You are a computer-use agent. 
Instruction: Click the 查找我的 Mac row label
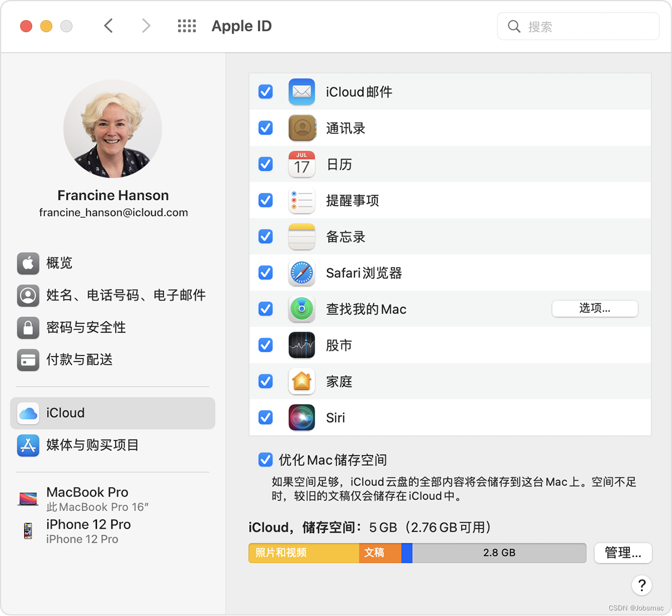click(366, 309)
